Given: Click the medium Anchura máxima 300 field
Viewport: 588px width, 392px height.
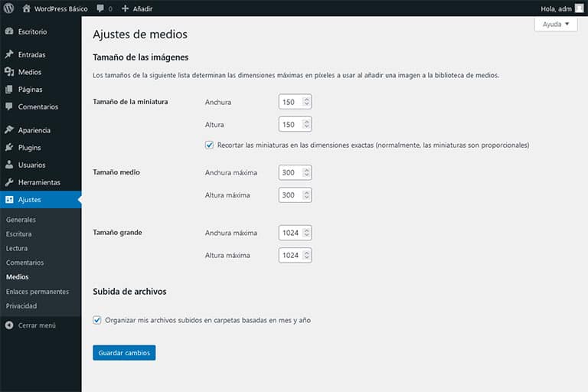Looking at the screenshot, I should point(295,172).
